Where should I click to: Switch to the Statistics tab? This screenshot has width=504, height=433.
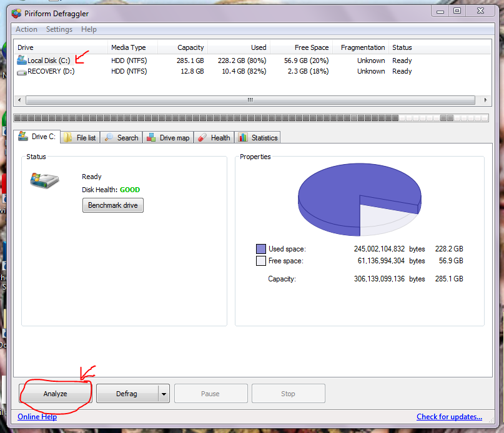pos(257,137)
